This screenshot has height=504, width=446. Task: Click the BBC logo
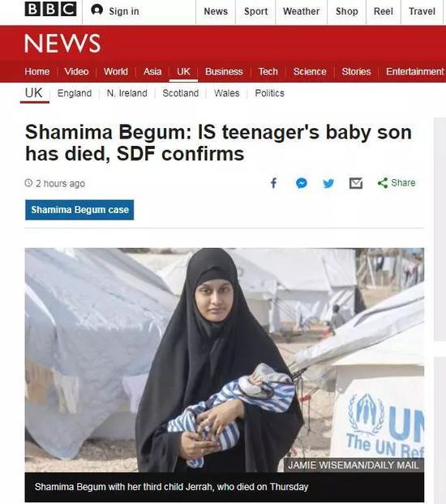(50, 9)
